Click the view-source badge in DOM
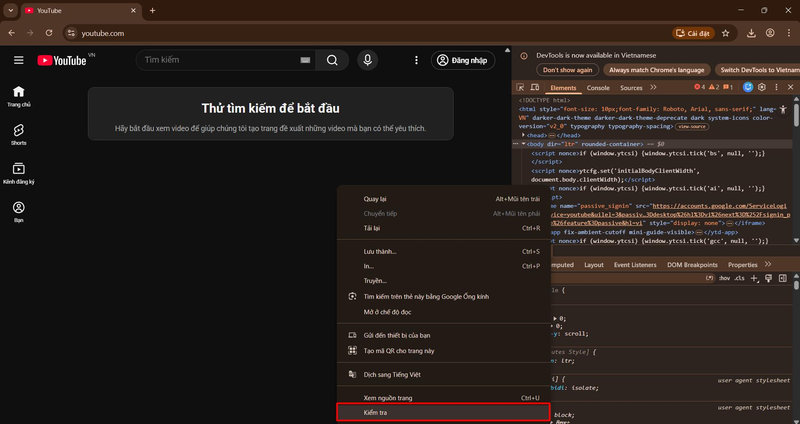This screenshot has height=424, width=800. (x=692, y=126)
